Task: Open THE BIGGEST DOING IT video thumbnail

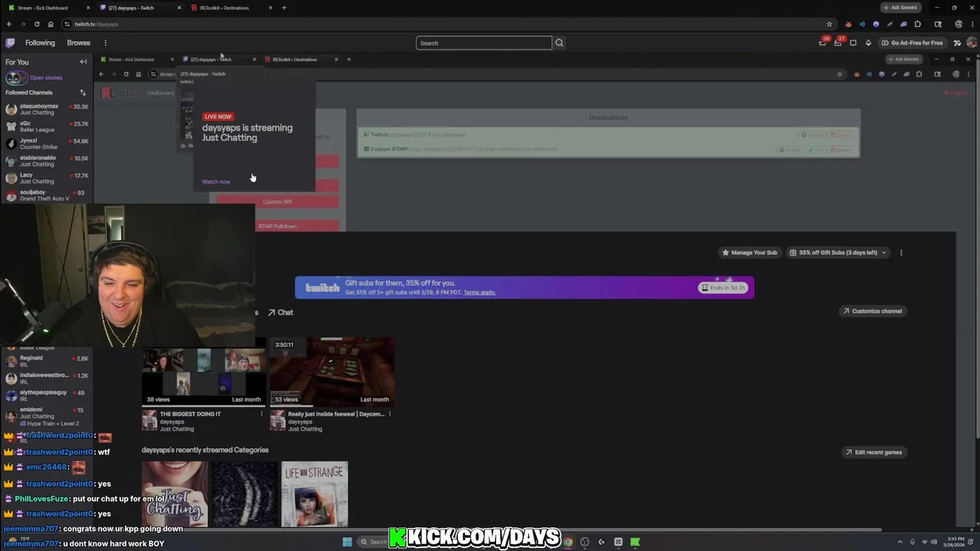Action: click(204, 373)
